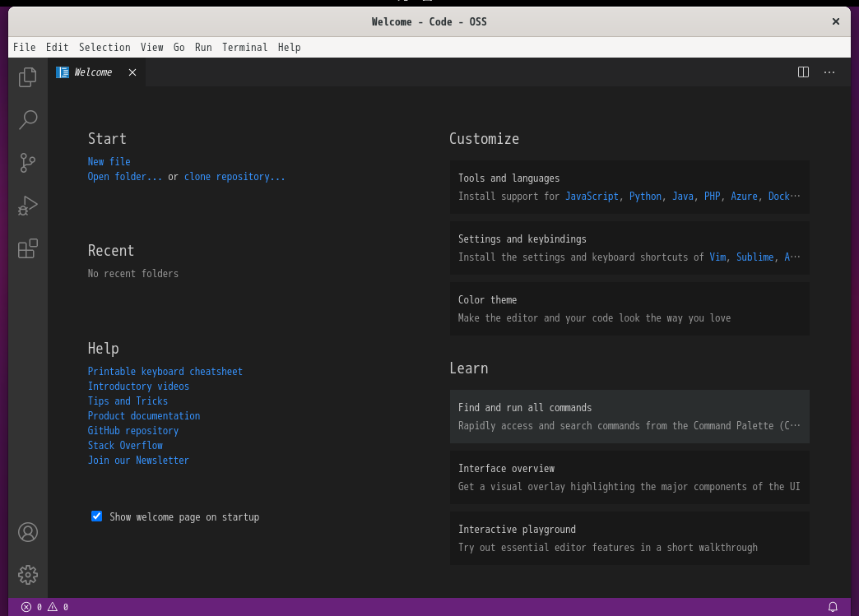Viewport: 859px width, 616px height.
Task: Open Printable keyboard cheatsheet link
Action: pos(165,371)
